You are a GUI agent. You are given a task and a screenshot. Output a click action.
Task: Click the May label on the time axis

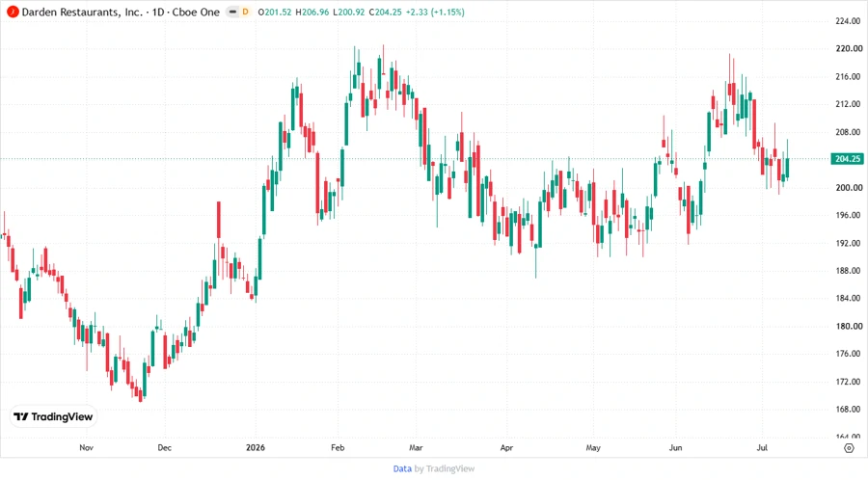coord(593,447)
